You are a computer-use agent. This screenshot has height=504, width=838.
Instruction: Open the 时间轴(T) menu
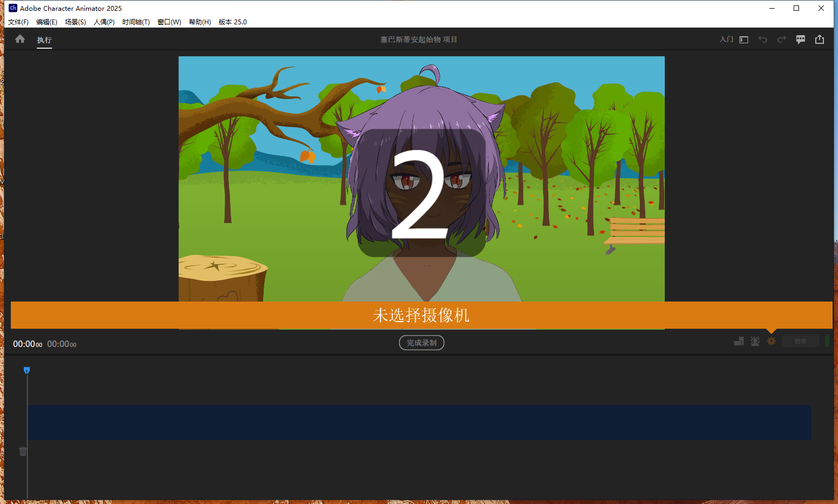[135, 22]
